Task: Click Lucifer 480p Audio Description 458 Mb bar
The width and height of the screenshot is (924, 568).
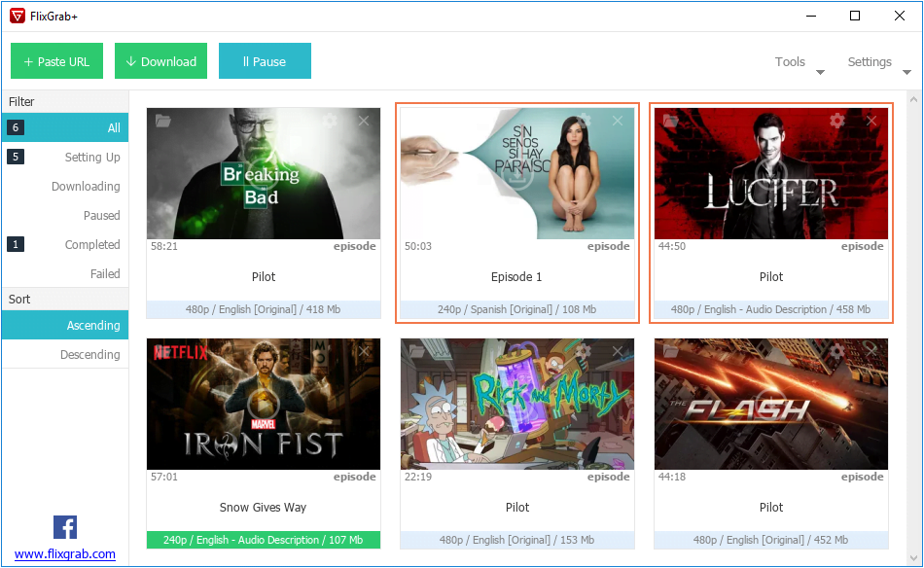Action: (x=770, y=309)
